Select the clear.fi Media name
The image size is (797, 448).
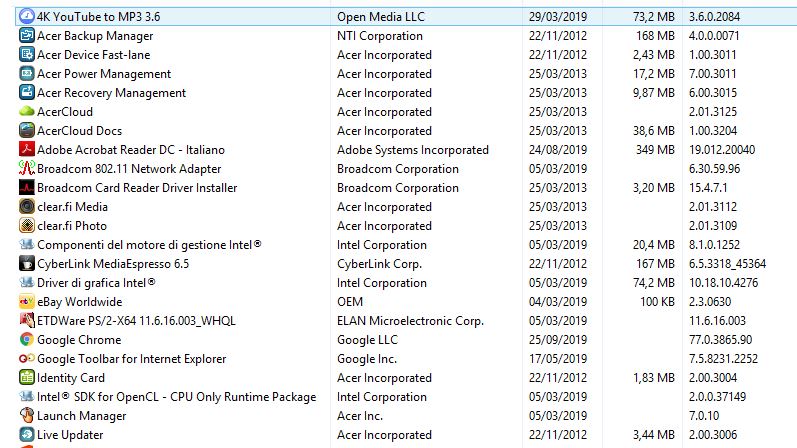(72, 206)
